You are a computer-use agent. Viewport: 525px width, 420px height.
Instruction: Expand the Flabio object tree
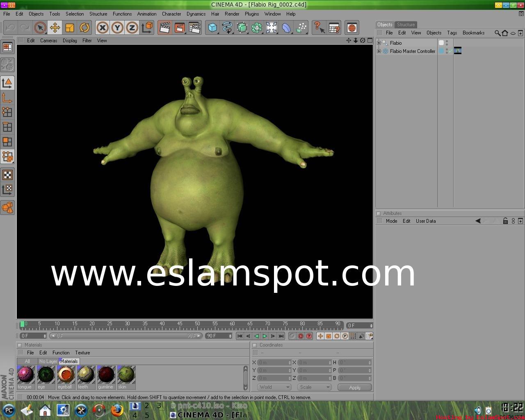point(379,43)
